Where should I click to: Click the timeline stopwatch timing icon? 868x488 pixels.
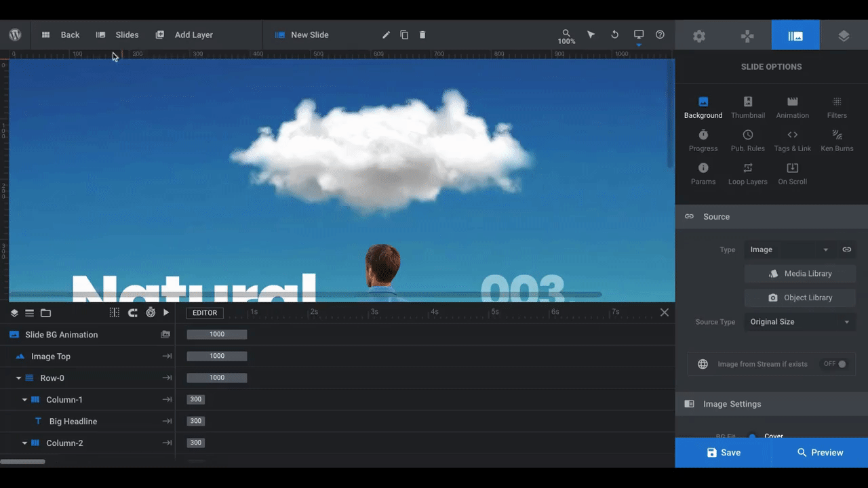pos(151,312)
